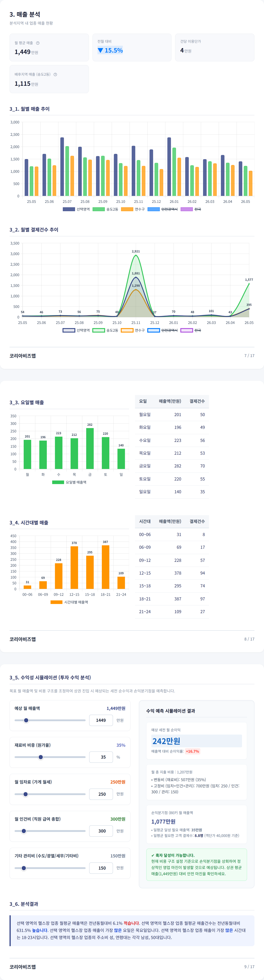The height and width of the screenshot is (980, 264).
Task: Open the help icon beside 배후지역 매출 (송도2동)
Action: (x=55, y=74)
